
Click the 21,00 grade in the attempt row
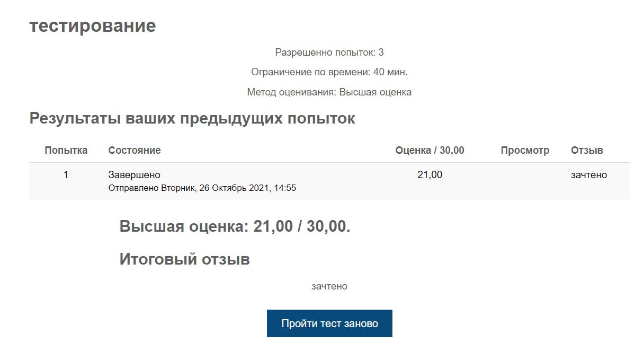(430, 174)
